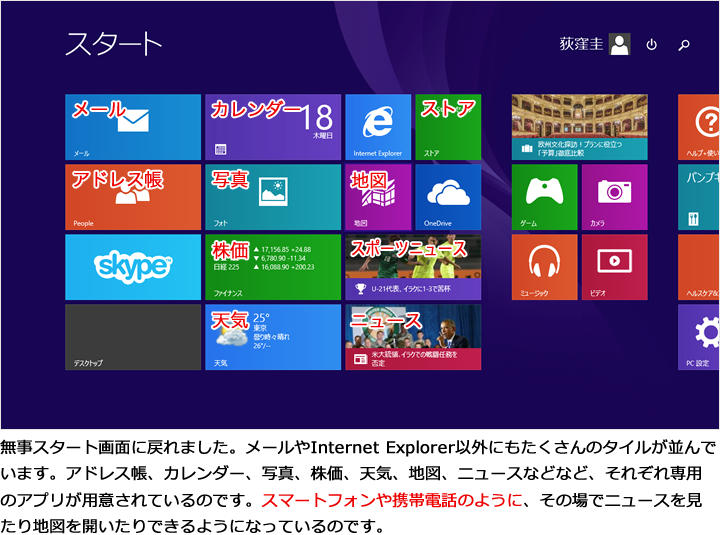Open the Help question mark tile
Image resolution: width=720 pixels, height=535 pixels.
699,127
